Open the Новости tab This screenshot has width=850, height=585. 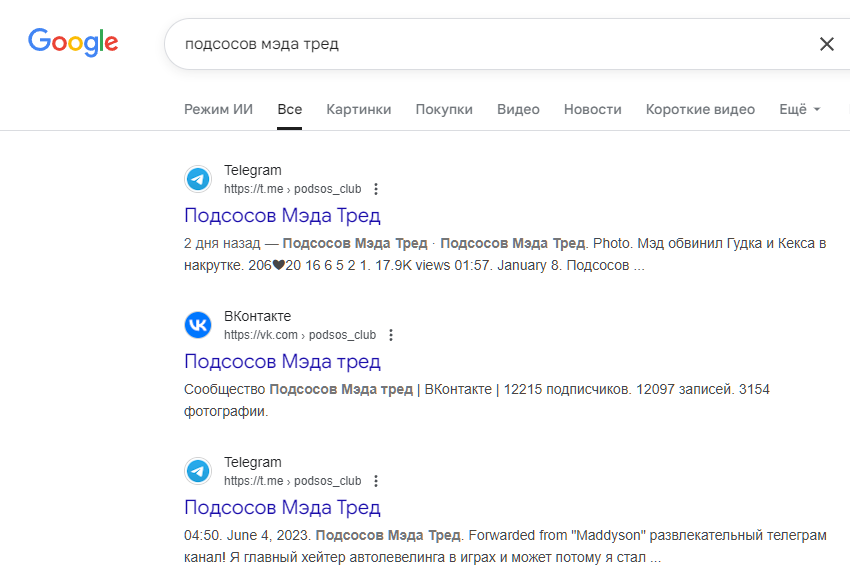[593, 110]
